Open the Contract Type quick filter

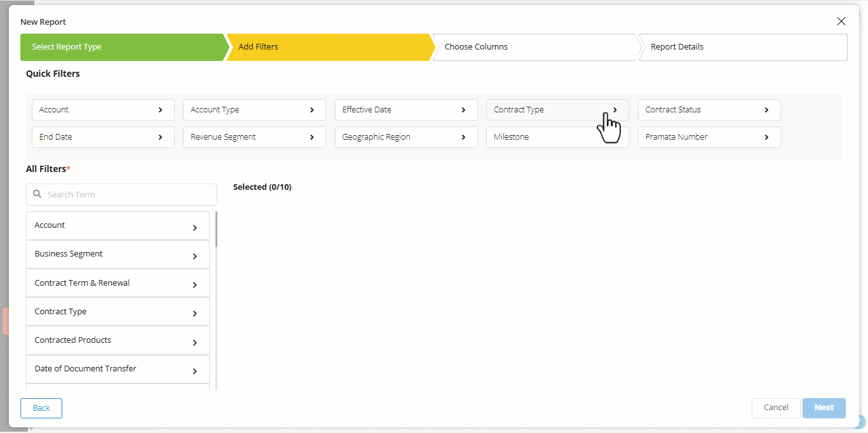[x=557, y=110]
